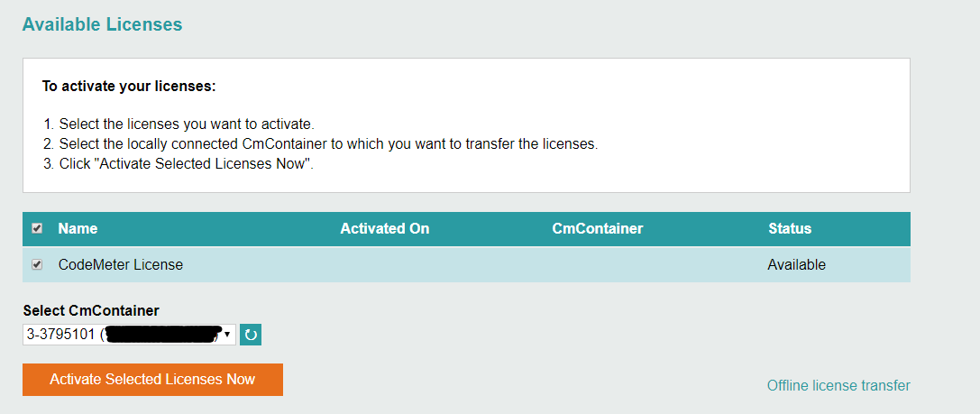Viewport: 980px width, 414px height.
Task: Click the Name column header
Action: tap(78, 229)
